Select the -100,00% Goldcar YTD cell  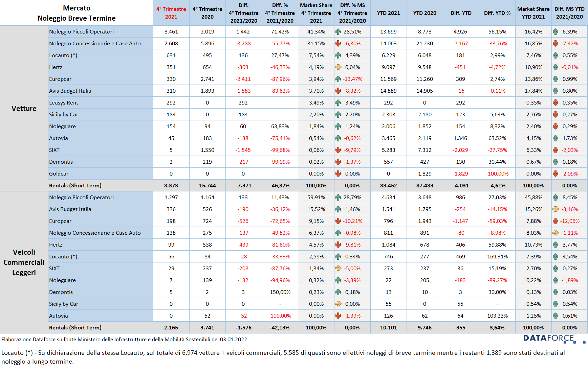click(x=497, y=174)
